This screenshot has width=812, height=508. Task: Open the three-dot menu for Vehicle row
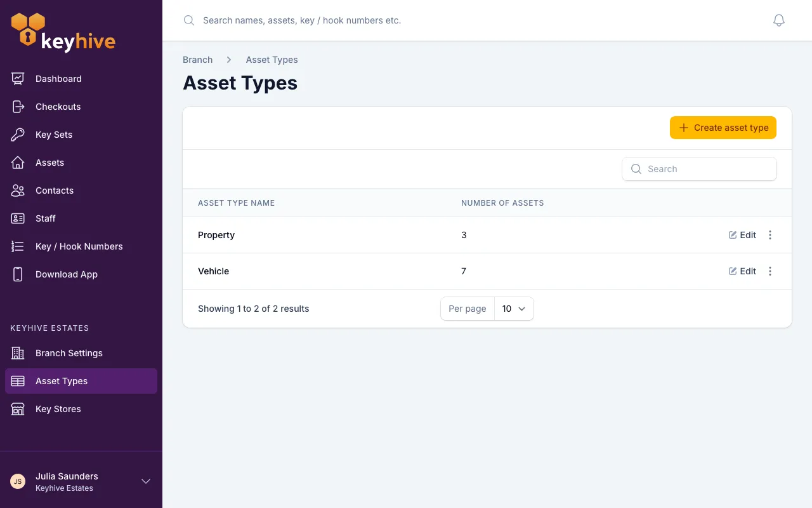pos(770,271)
